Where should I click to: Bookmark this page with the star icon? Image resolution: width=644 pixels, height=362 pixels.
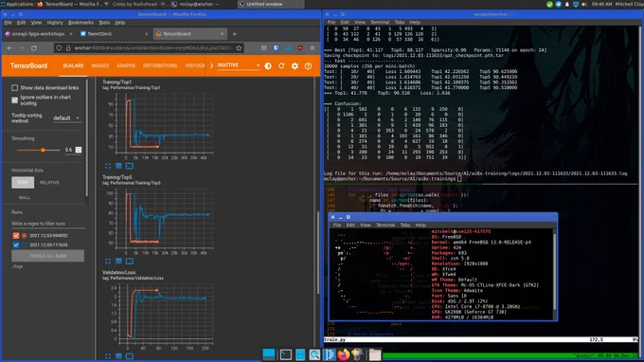click(239, 48)
